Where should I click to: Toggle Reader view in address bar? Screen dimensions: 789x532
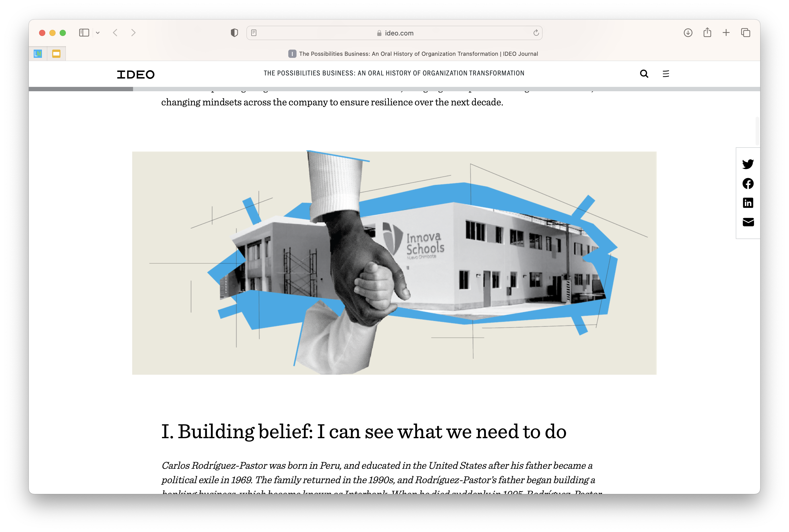coord(254,33)
